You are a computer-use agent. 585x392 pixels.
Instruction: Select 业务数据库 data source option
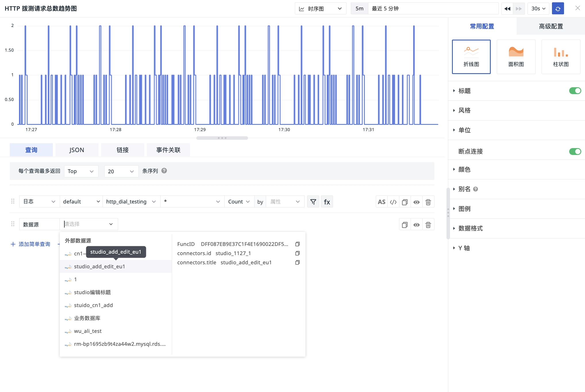click(x=116, y=318)
